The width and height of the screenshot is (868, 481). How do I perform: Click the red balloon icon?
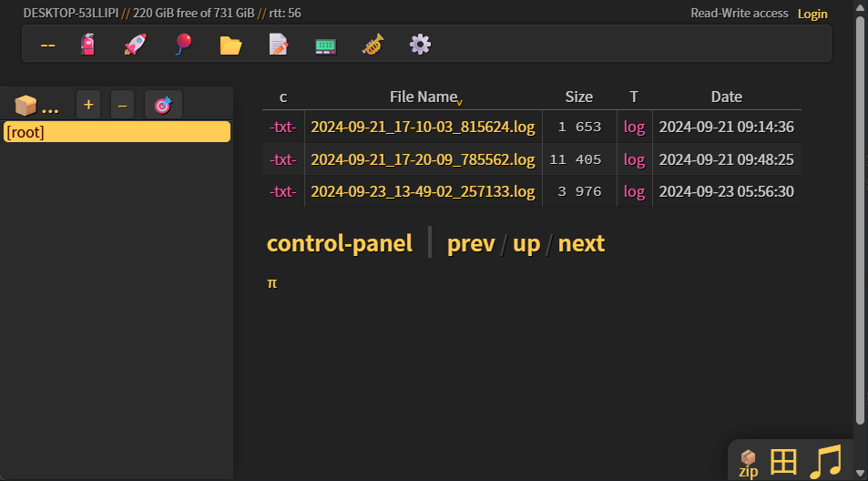pos(183,45)
